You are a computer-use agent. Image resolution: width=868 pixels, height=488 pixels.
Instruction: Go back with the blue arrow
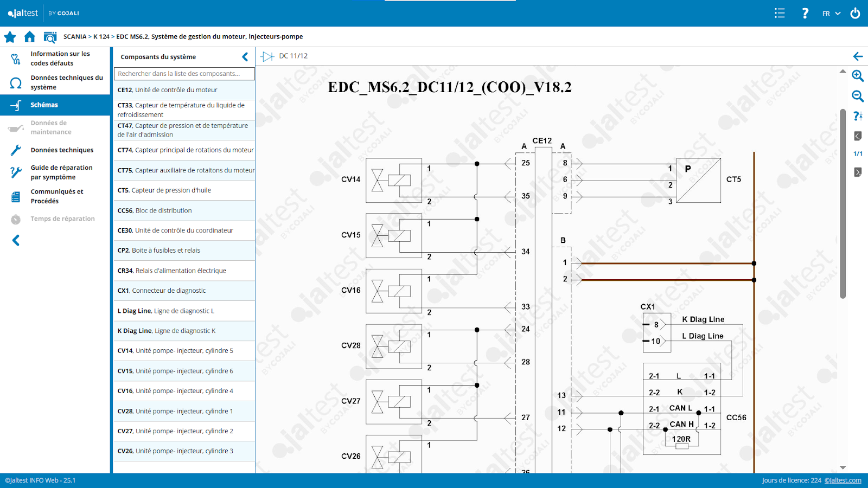[x=858, y=56]
